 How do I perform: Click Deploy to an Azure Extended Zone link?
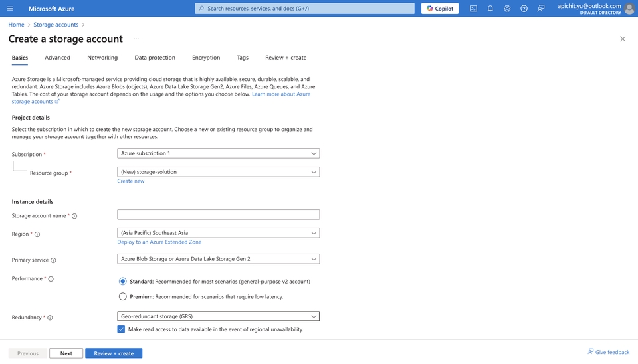[159, 242]
